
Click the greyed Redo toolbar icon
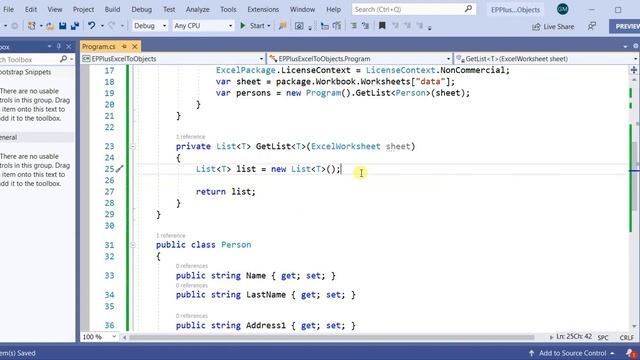[x=111, y=26]
